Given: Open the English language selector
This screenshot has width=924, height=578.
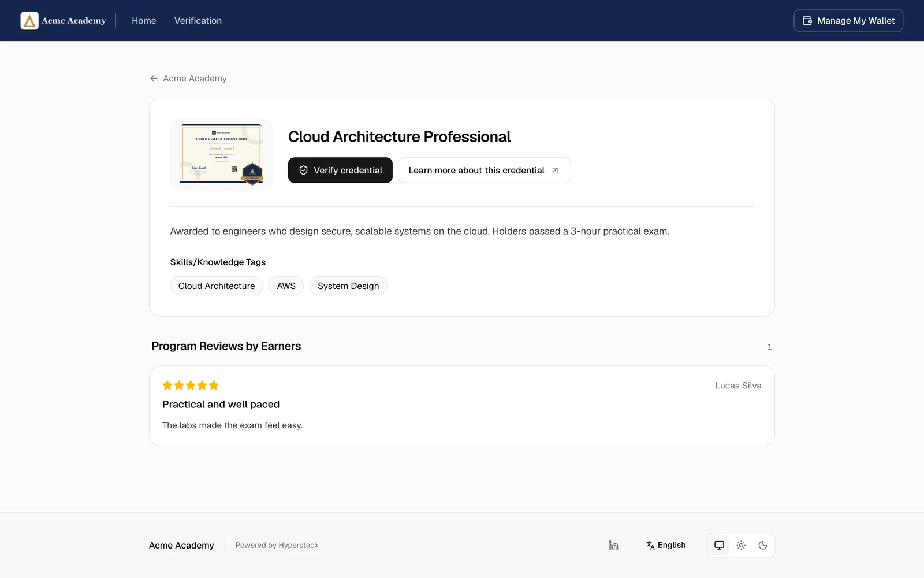Looking at the screenshot, I should point(666,545).
